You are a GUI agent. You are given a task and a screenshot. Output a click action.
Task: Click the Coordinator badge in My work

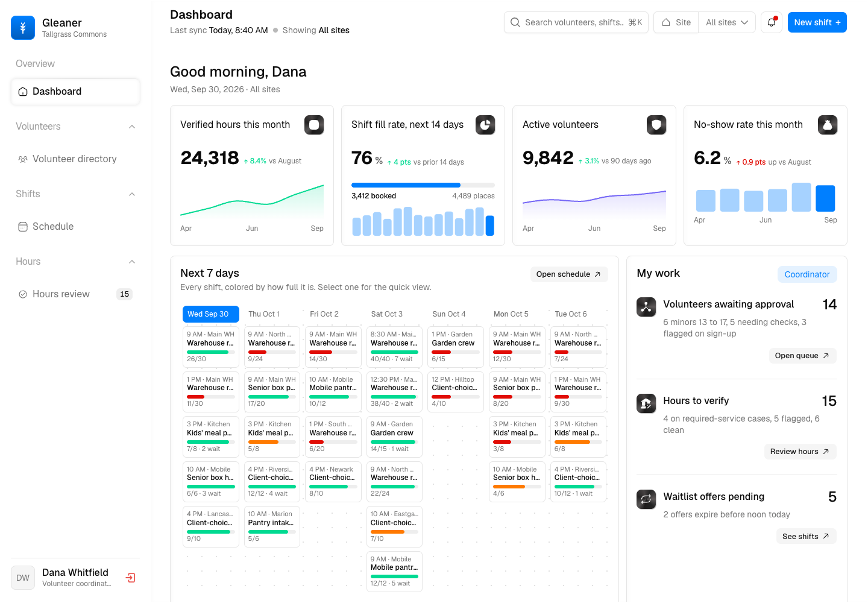pos(807,274)
